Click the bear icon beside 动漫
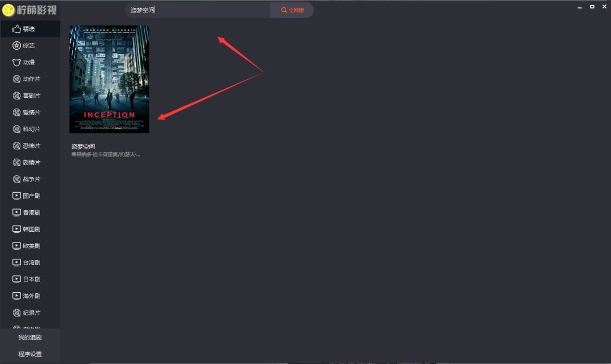 [x=16, y=62]
